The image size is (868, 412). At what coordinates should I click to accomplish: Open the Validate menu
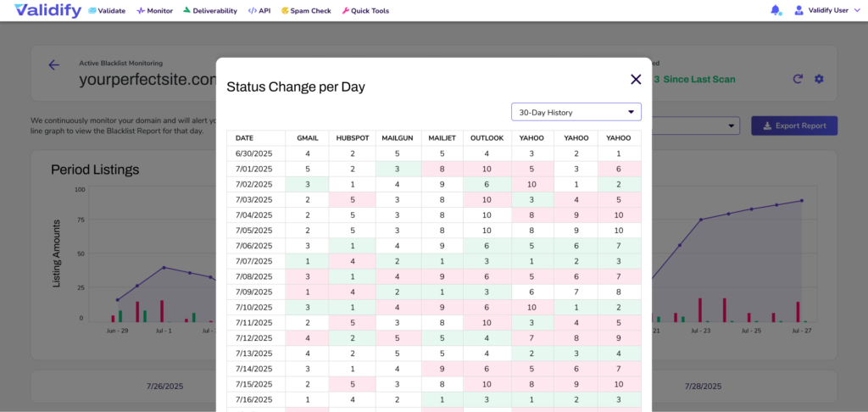pyautogui.click(x=107, y=11)
